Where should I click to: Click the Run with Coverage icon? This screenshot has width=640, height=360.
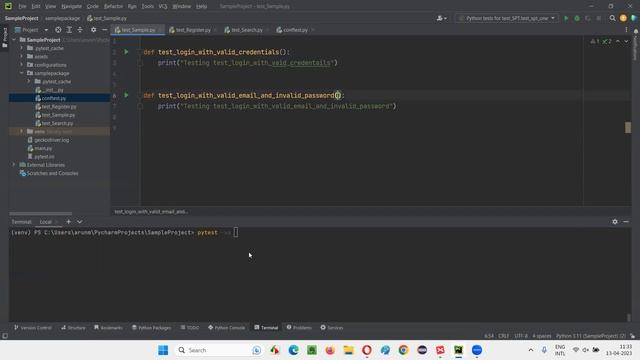(588, 18)
